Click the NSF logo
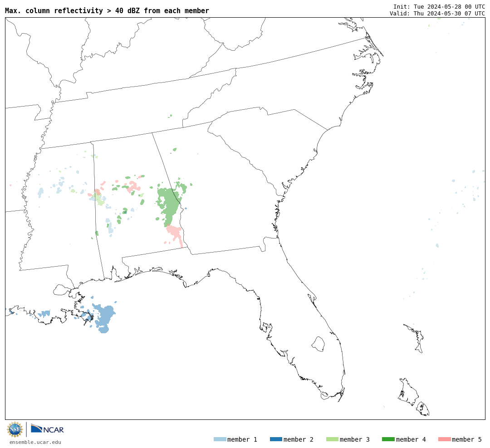Screen dimensions: 490x448 click(15, 429)
